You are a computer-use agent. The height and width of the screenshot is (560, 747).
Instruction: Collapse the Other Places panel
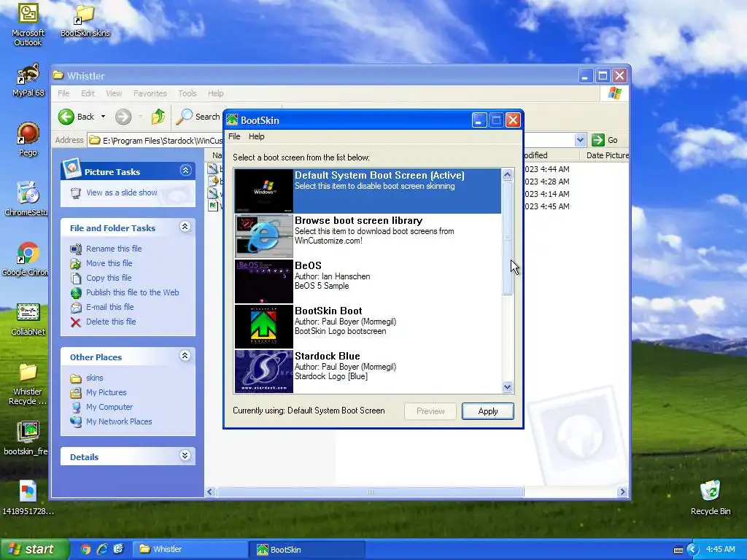click(x=185, y=356)
